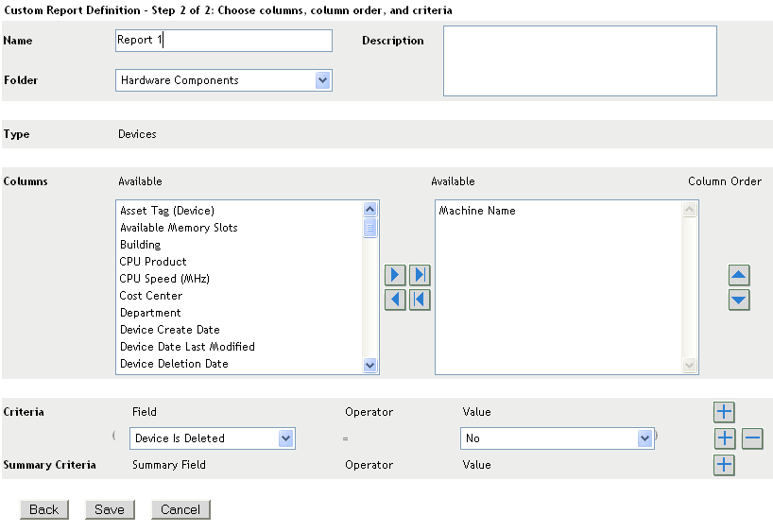Move column down in column order
This screenshot has height=532, width=773.
[740, 300]
